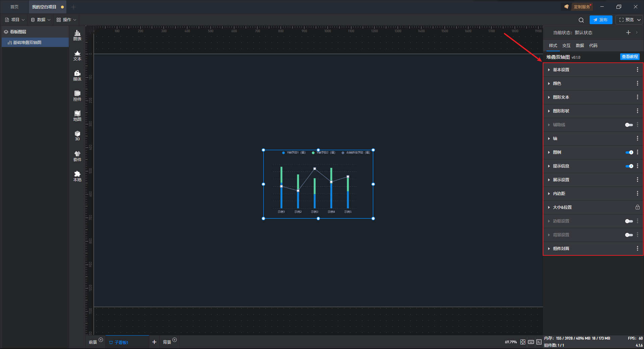Open the 预览 dropdown arrow
Image resolution: width=644 pixels, height=349 pixels.
(x=639, y=20)
